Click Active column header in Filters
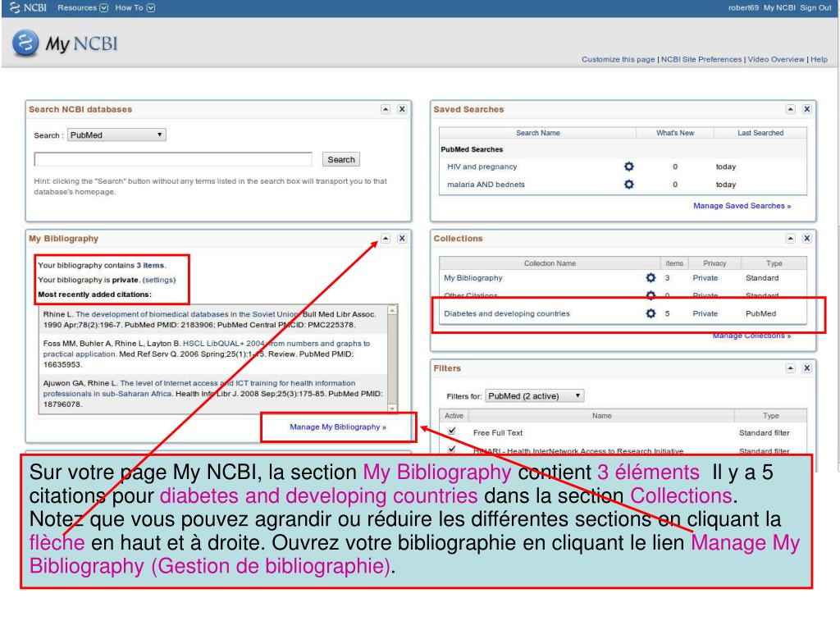Viewport: 840px width, 630px height. coord(454,416)
